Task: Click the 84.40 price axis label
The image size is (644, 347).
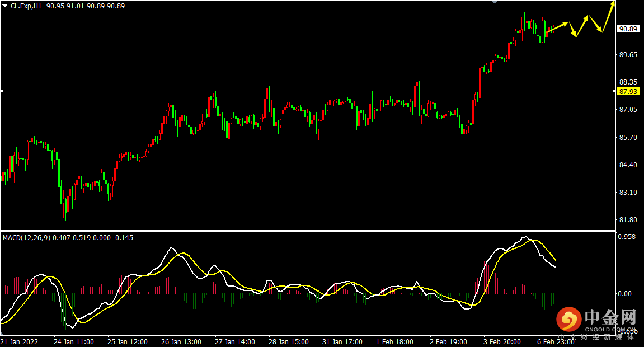Action: [628, 165]
